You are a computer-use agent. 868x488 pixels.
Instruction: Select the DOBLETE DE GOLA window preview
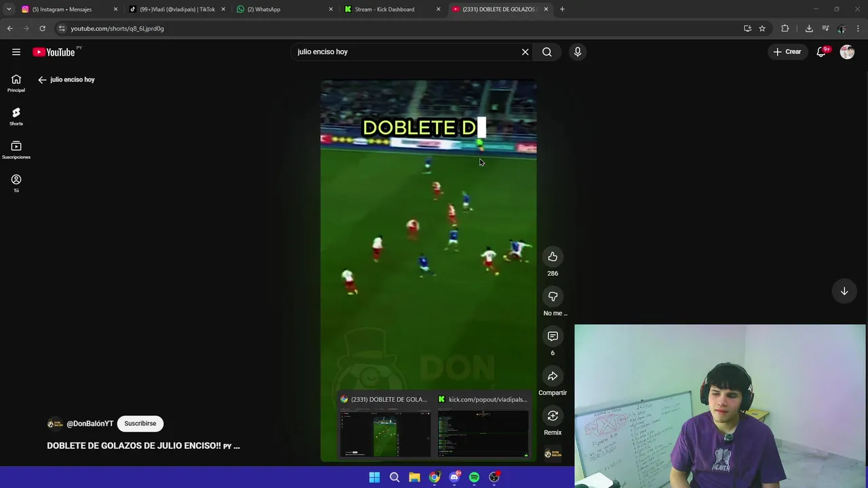pos(385,427)
